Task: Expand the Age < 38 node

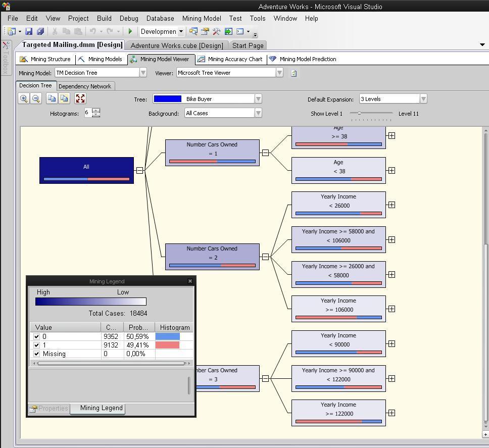Action: 392,171
